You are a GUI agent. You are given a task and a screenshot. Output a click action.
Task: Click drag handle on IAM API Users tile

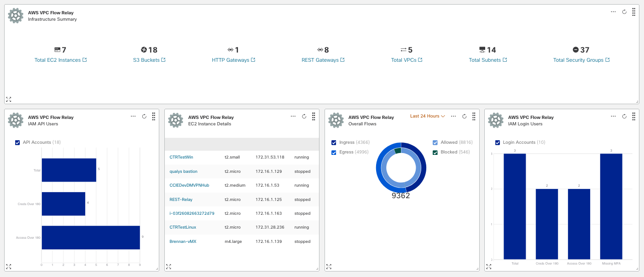[x=153, y=117]
